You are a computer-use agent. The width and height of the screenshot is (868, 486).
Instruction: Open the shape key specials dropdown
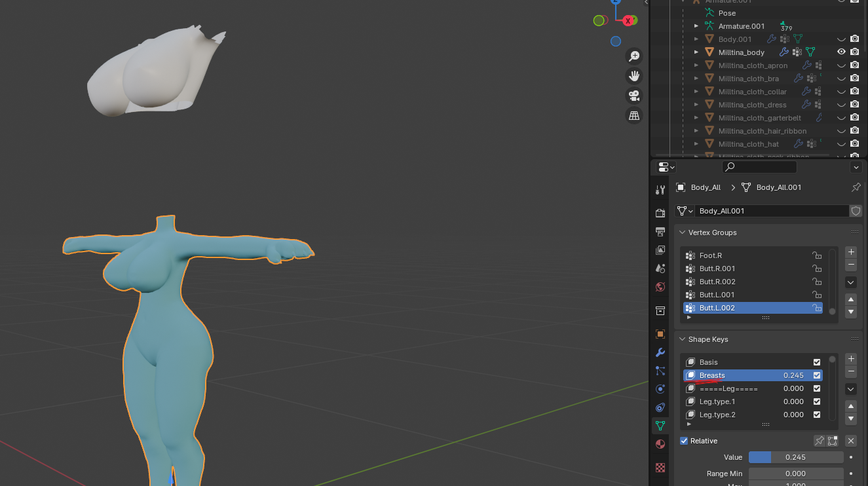click(x=851, y=389)
